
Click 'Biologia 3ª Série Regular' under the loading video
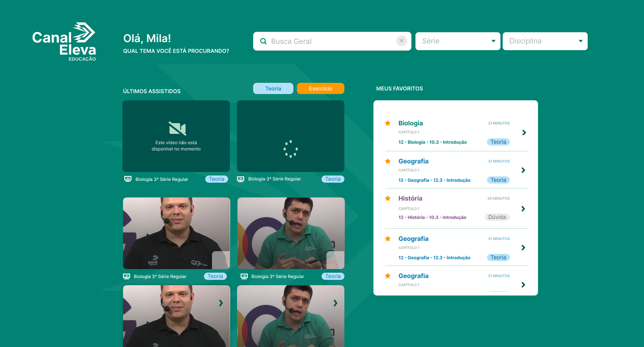[x=275, y=179]
